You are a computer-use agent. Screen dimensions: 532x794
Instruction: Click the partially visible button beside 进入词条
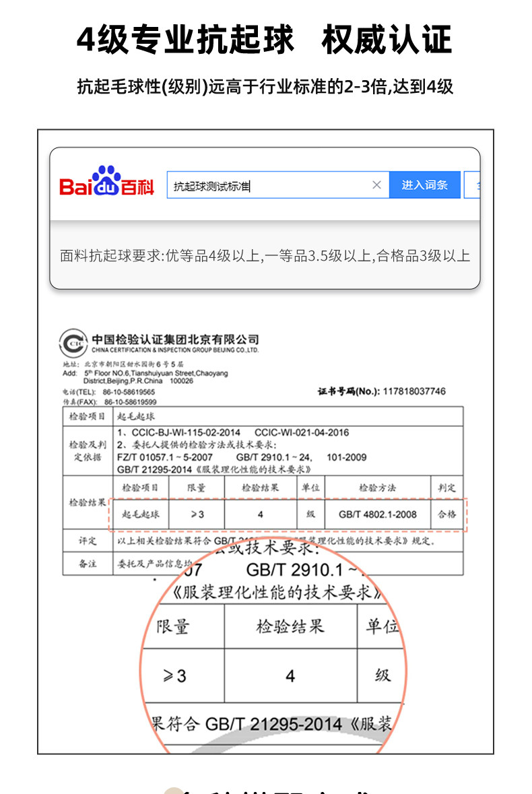472,185
